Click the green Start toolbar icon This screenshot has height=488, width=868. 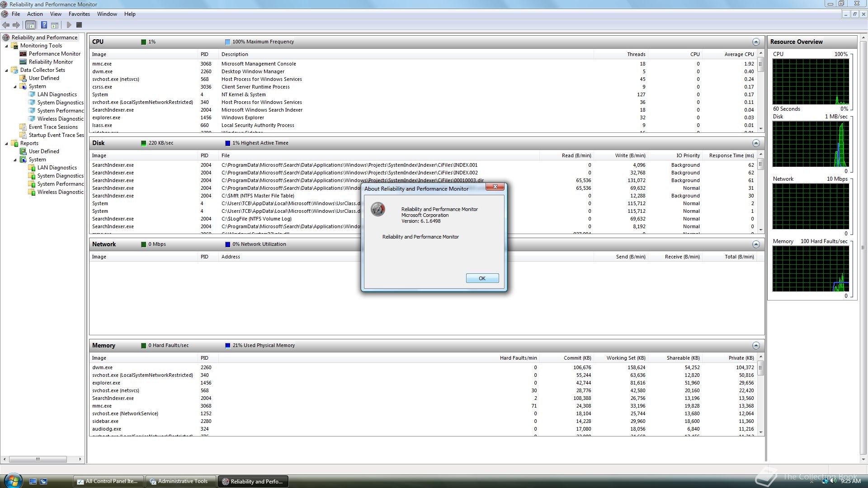[x=69, y=25]
